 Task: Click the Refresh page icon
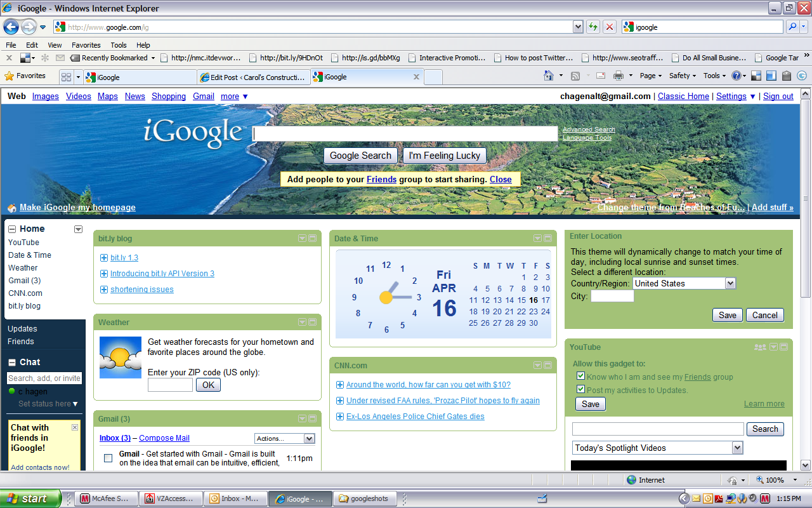(x=593, y=27)
